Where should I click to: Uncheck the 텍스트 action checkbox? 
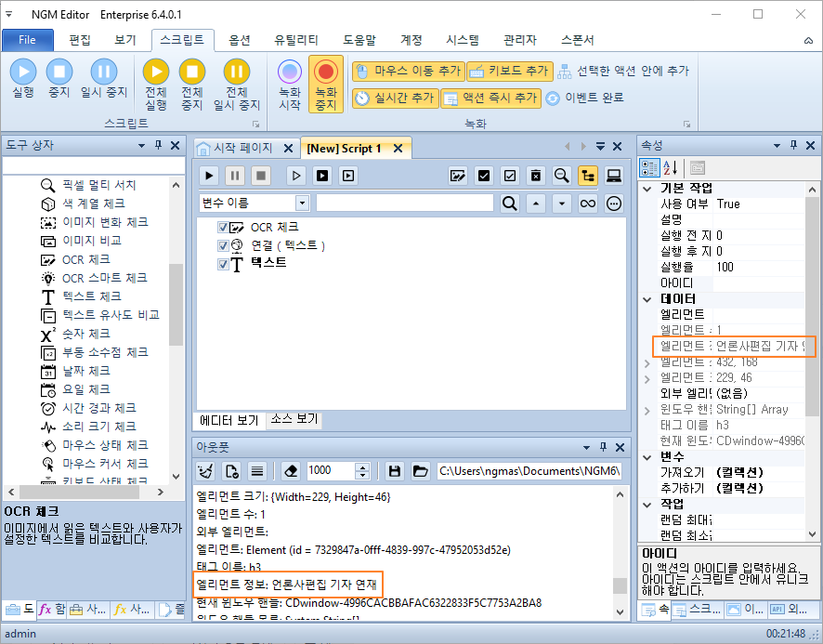pos(223,264)
